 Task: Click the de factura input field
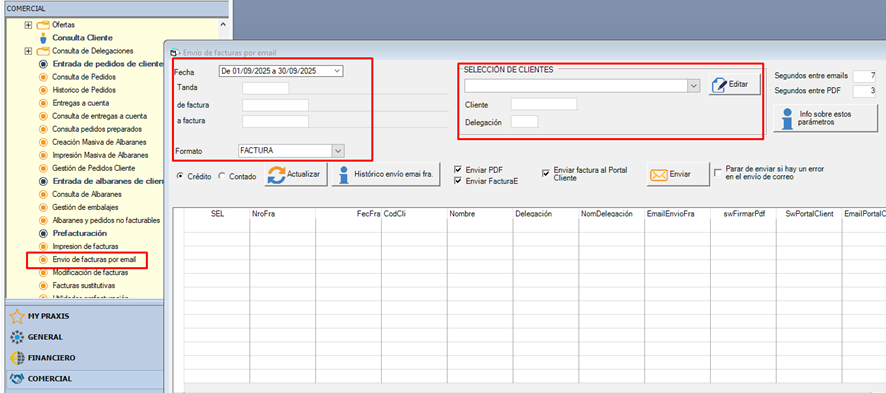pos(275,105)
